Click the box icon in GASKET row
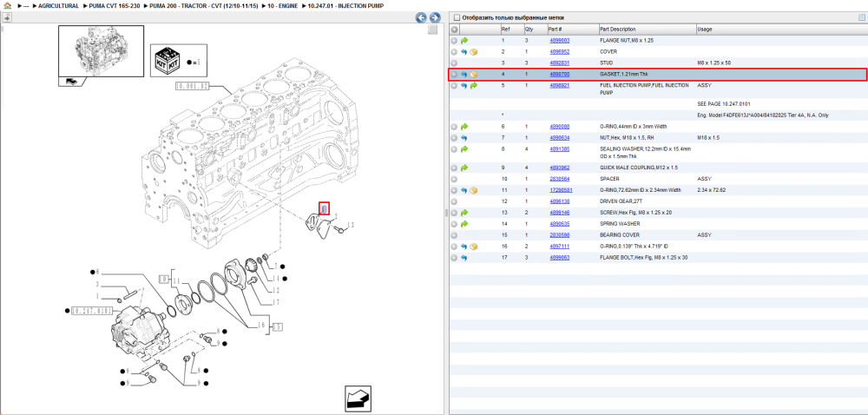Viewport: 868px width, 415px height. pos(473,74)
